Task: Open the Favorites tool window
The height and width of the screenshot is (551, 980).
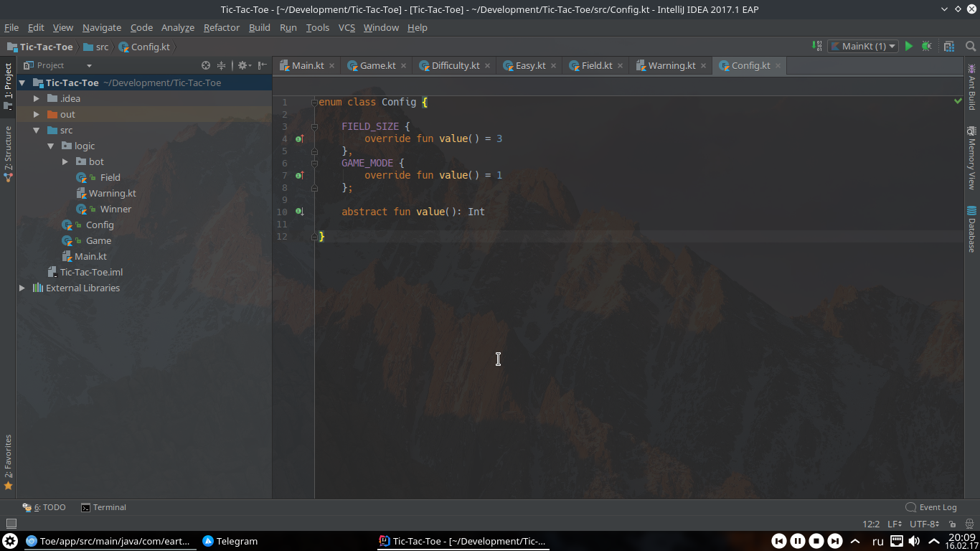Action: tap(8, 462)
